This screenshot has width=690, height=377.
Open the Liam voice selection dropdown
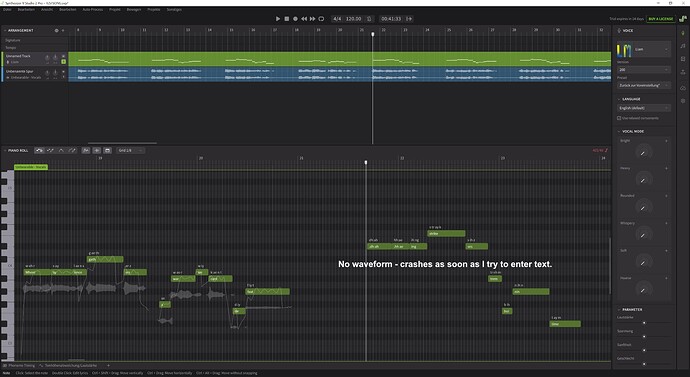[643, 50]
